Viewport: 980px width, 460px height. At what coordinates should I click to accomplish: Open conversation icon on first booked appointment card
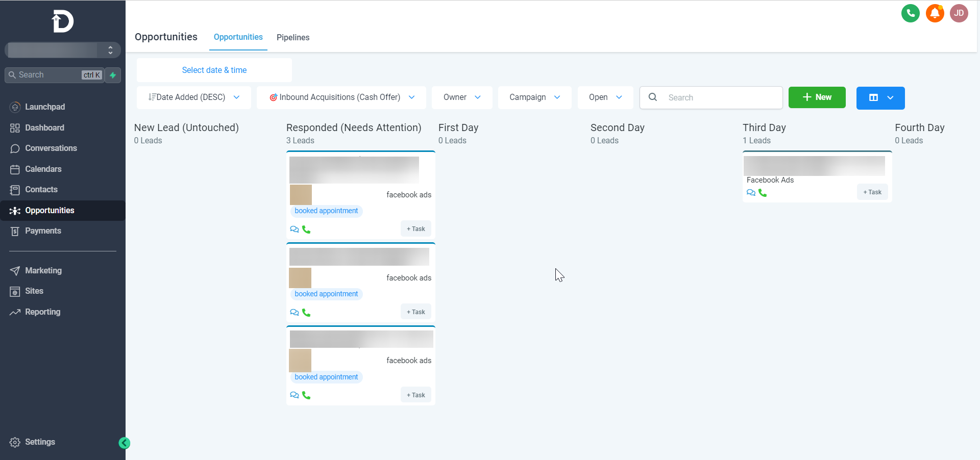[x=295, y=229]
